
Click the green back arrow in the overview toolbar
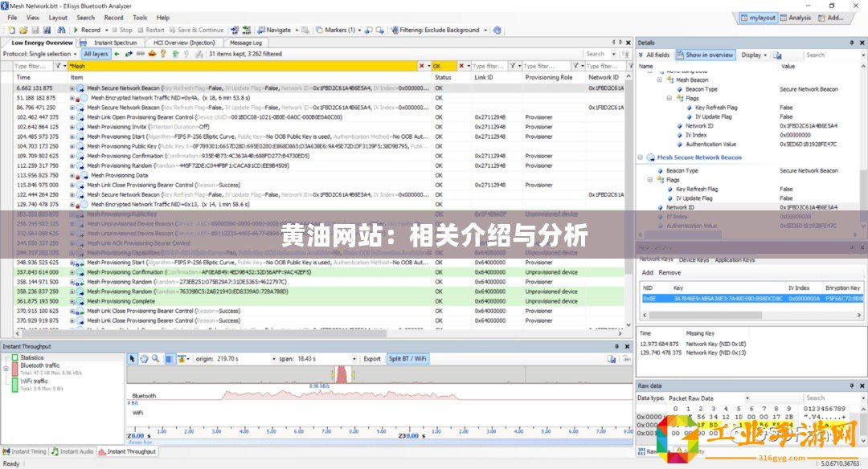click(x=117, y=54)
